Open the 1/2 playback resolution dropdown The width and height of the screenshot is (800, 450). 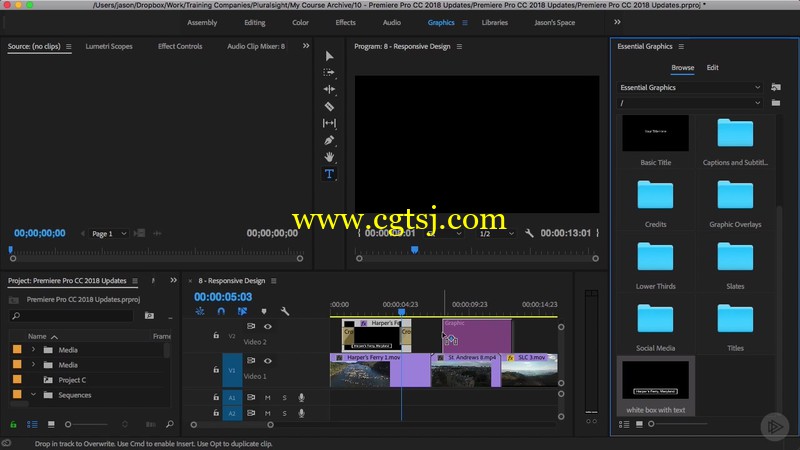click(x=496, y=234)
